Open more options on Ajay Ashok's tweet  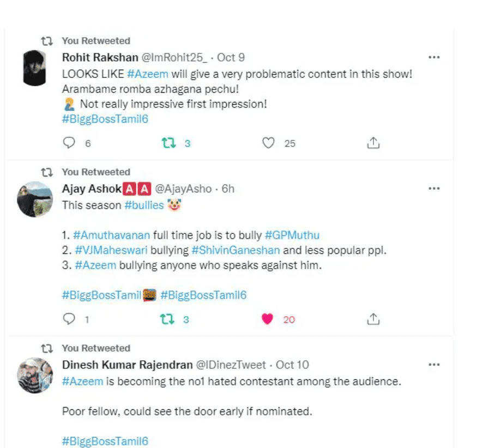click(x=434, y=189)
